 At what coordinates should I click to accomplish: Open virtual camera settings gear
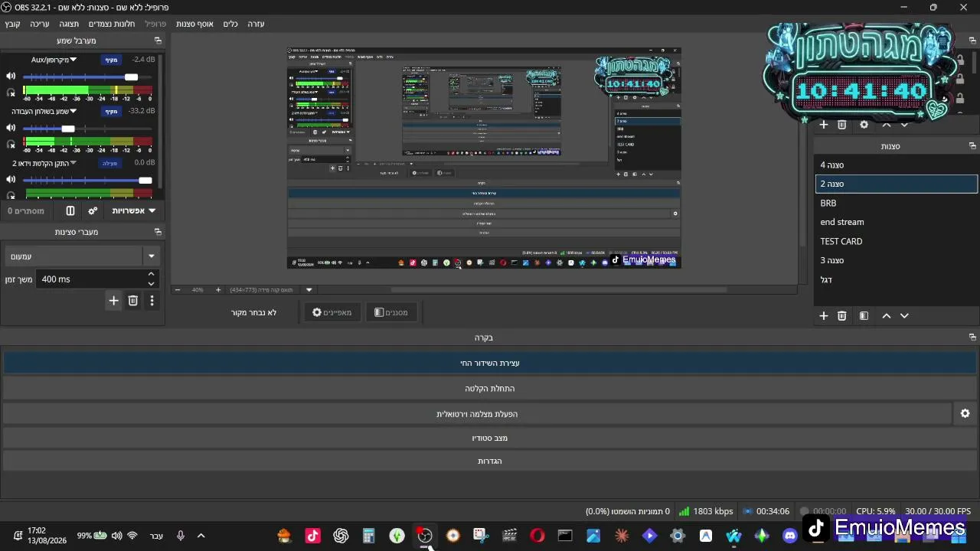click(x=965, y=413)
